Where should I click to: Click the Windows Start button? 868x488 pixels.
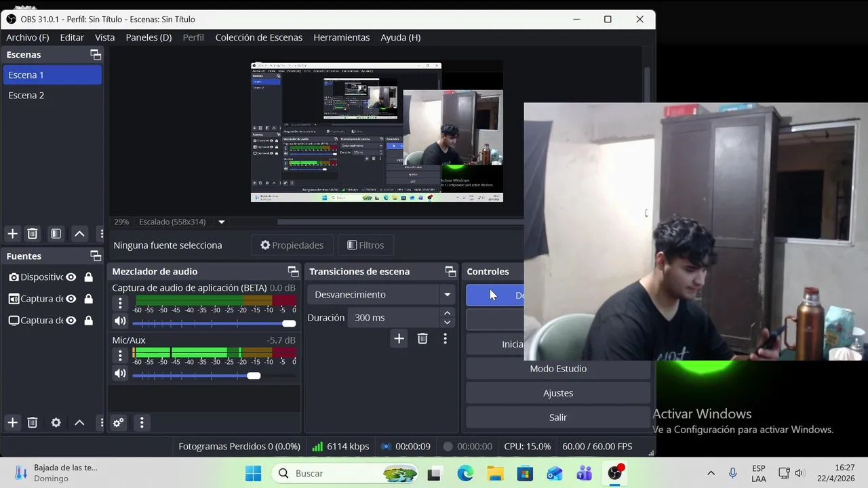click(x=253, y=473)
